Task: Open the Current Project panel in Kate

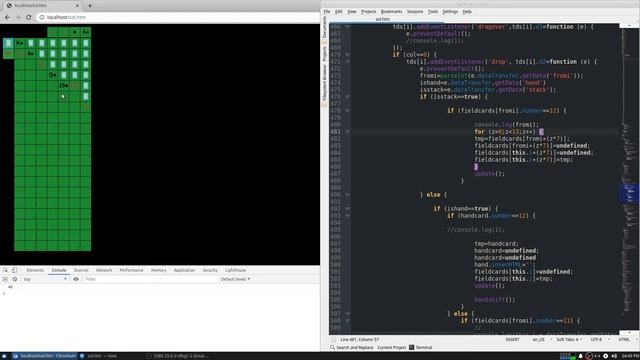Action: [x=391, y=348]
